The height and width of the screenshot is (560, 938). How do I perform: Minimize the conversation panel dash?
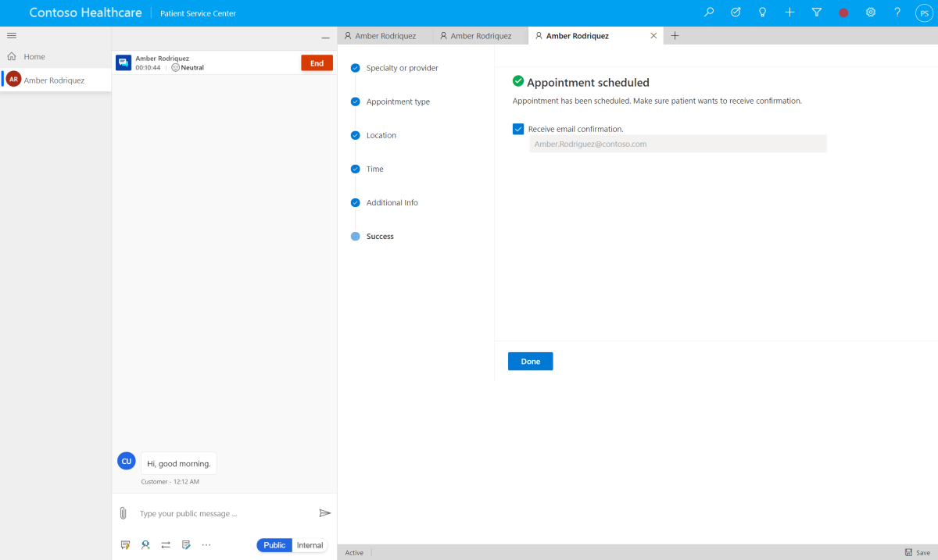[325, 37]
